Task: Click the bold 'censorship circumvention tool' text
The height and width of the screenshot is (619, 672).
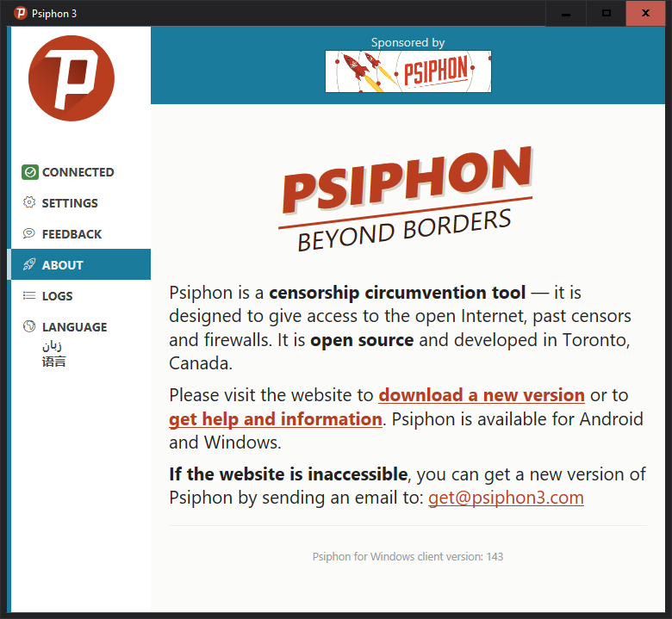Action: click(397, 293)
